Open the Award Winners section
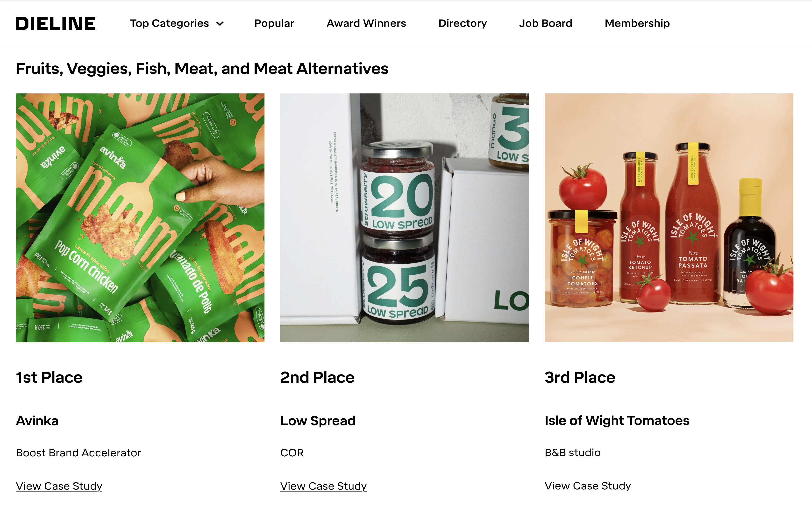The width and height of the screenshot is (812, 523). click(366, 23)
